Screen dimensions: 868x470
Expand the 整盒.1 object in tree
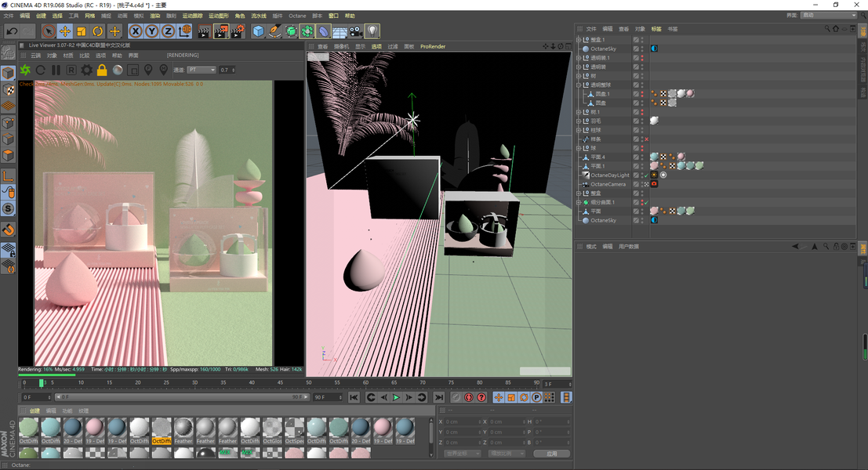pos(579,40)
